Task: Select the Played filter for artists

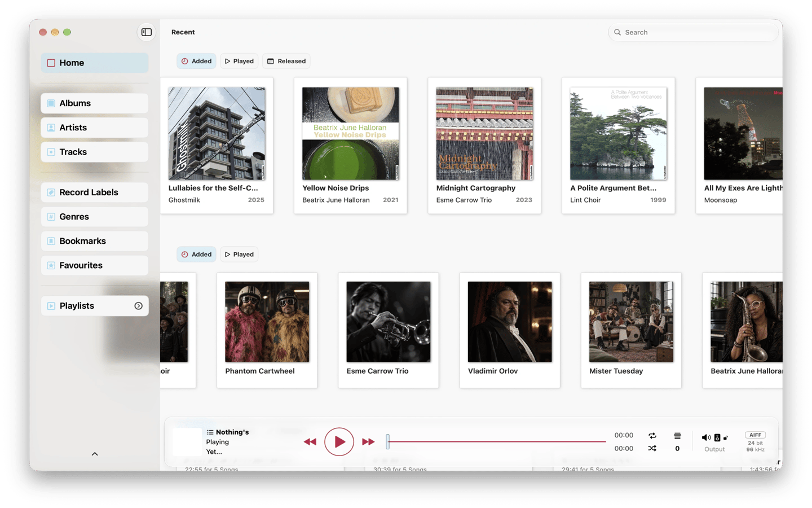Action: [x=239, y=255]
